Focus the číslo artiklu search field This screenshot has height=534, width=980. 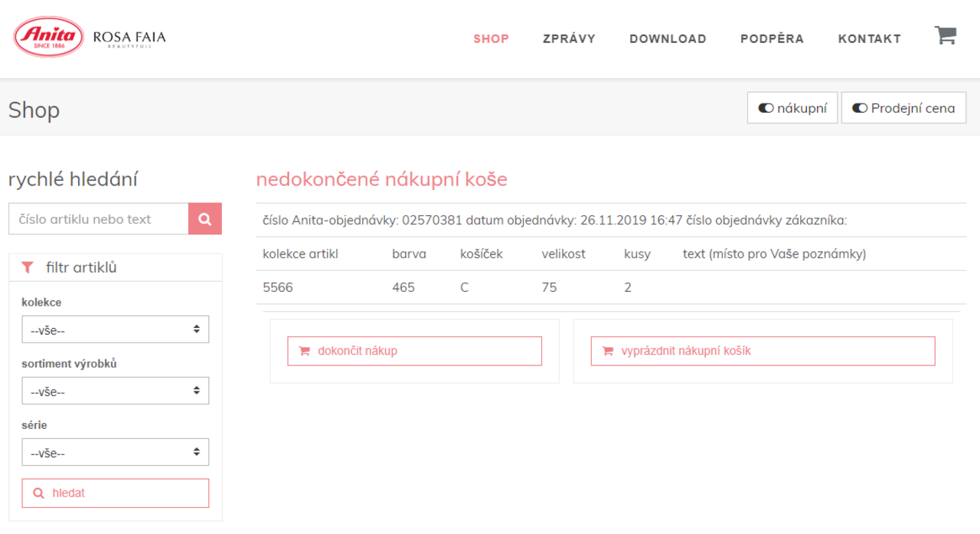pos(98,219)
